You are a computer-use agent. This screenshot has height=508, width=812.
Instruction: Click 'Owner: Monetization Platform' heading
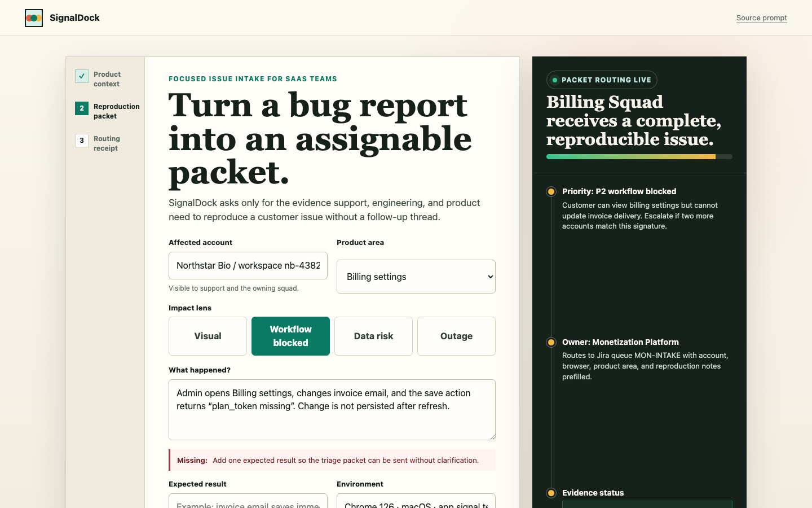click(620, 342)
